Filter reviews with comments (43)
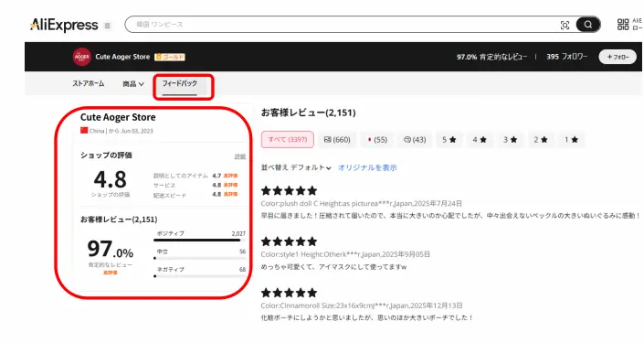The width and height of the screenshot is (644, 343). [415, 140]
